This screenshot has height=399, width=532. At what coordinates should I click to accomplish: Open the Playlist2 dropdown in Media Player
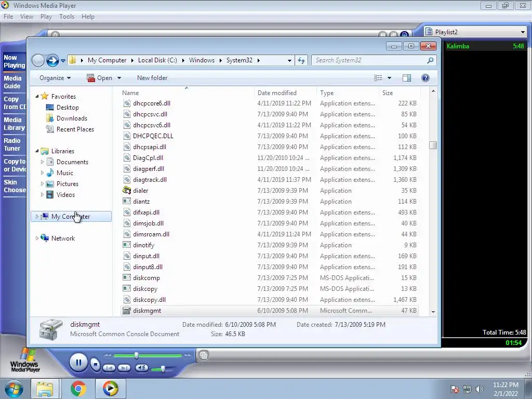[x=523, y=32]
